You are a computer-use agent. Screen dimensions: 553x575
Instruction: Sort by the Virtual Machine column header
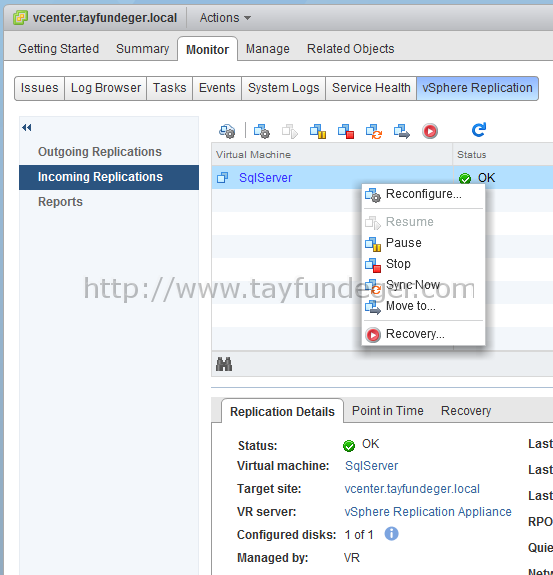332,155
